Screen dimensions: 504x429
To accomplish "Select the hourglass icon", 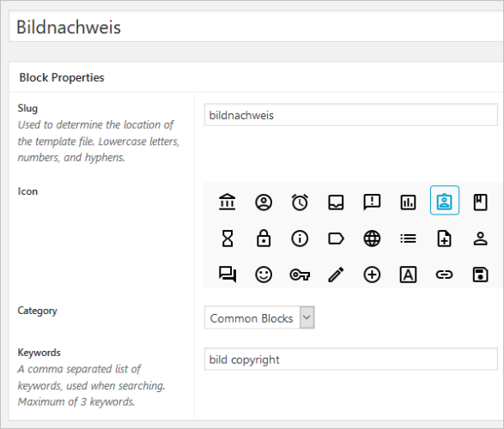I will point(228,239).
